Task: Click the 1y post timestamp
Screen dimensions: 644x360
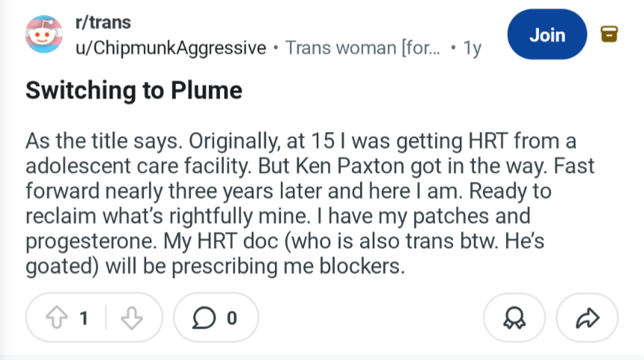Action: (472, 48)
